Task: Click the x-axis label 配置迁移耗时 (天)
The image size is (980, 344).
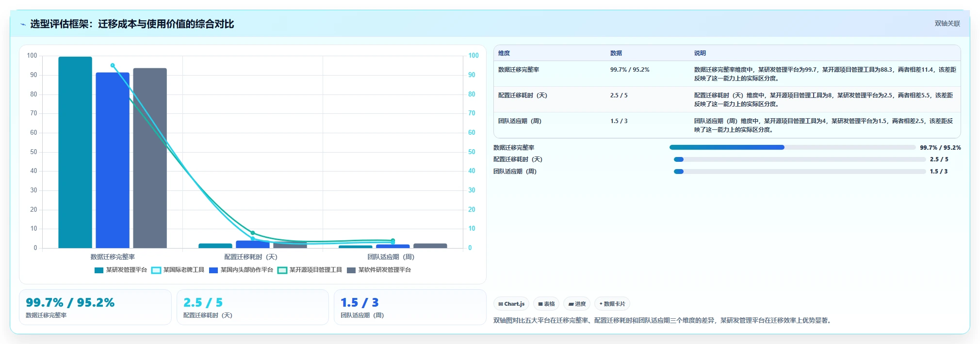Action: point(251,257)
